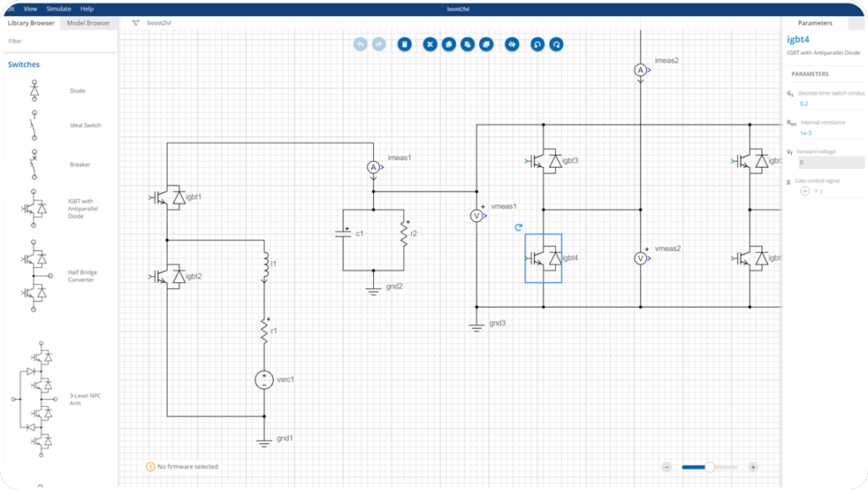Click the zoom slider handle
The height and width of the screenshot is (490, 868).
[709, 467]
